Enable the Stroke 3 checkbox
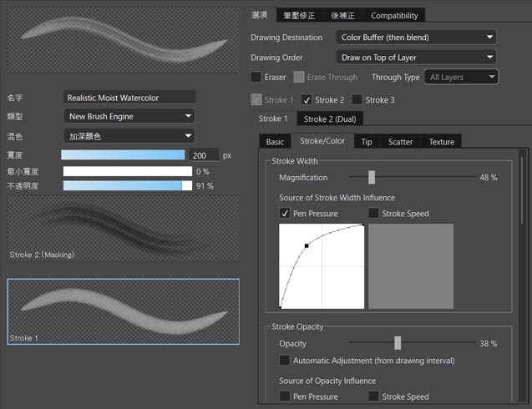 pos(357,100)
